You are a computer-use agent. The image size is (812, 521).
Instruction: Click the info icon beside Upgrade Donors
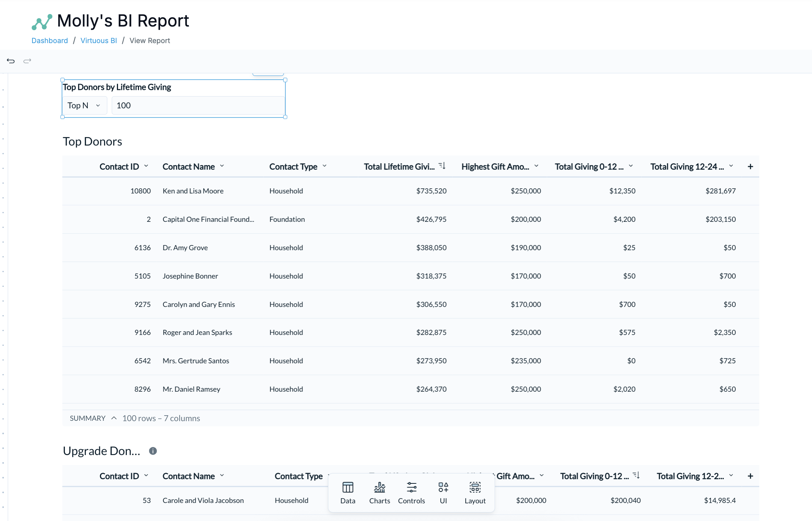tap(153, 451)
